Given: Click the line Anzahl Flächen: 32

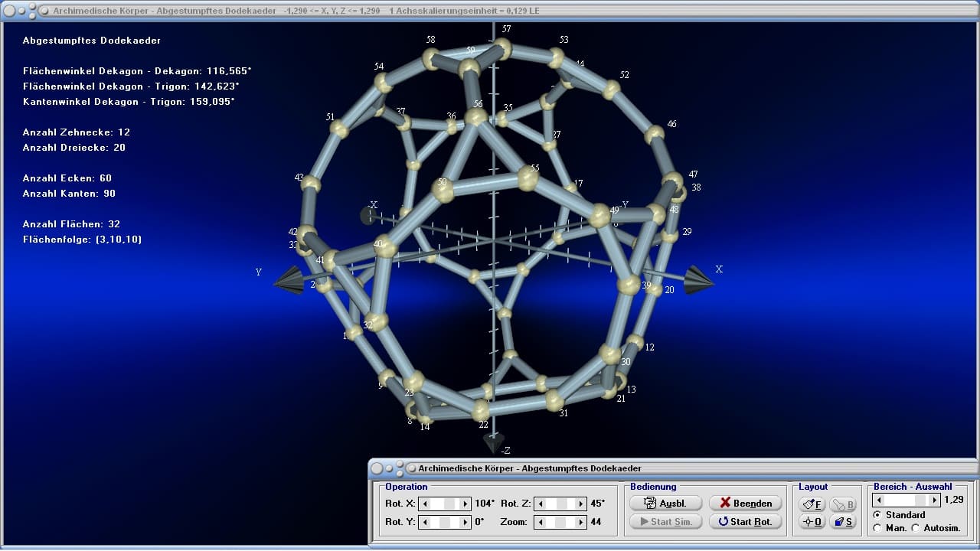Looking at the screenshot, I should click(72, 224).
